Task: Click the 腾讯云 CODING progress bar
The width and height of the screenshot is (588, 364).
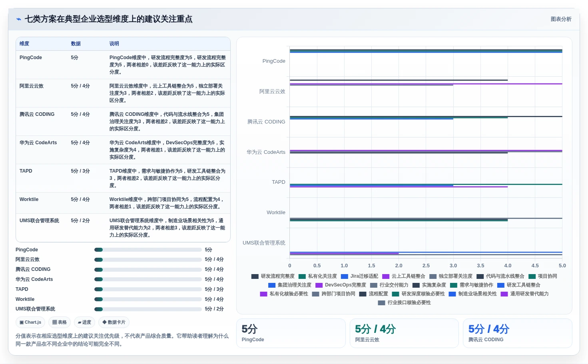Action: (148, 270)
